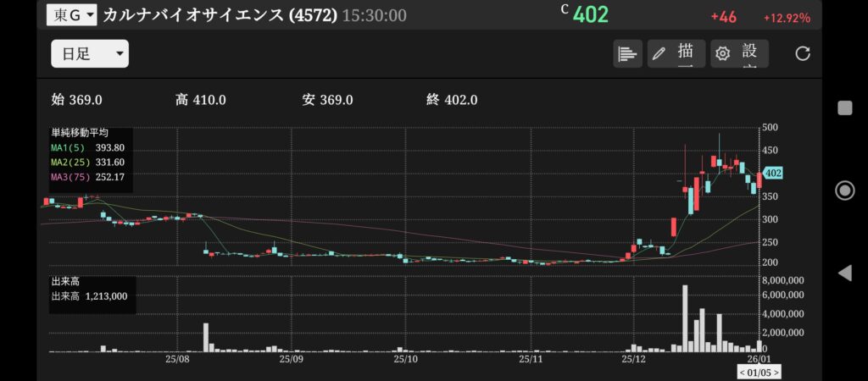The image size is (868, 381).
Task: Tap the カルナバイオサイエンス (4572) stock name
Action: [x=220, y=15]
